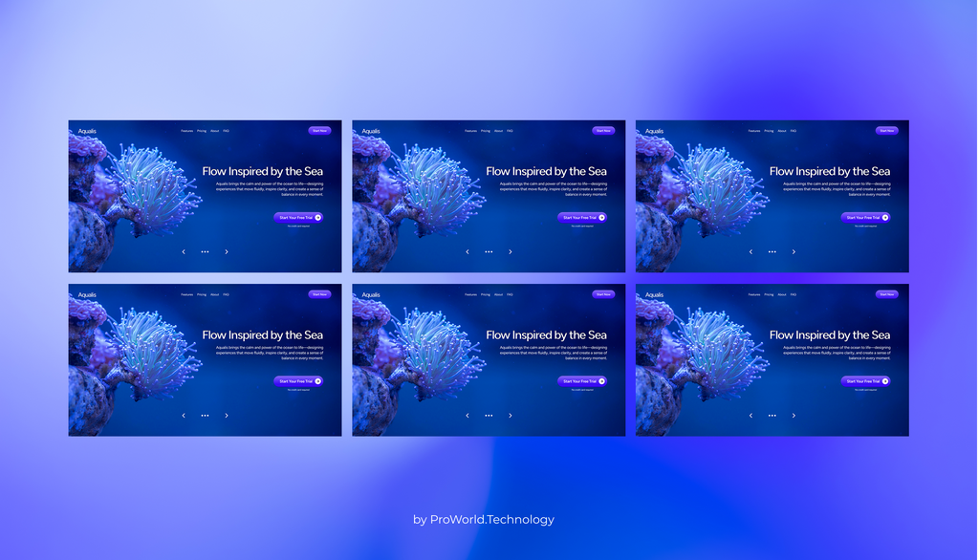The width and height of the screenshot is (979, 560).
Task: Click the ProWorld.Technology credit text
Action: pyautogui.click(x=484, y=520)
